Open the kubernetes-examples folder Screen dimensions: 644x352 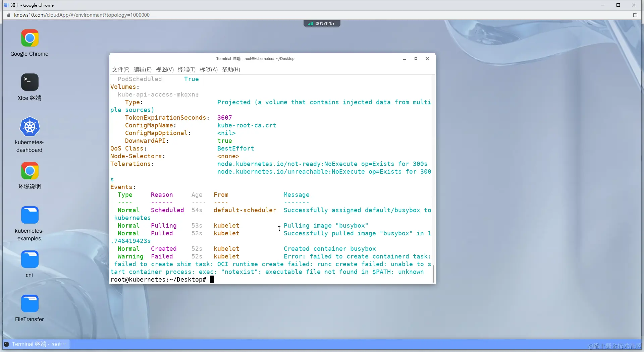point(30,215)
